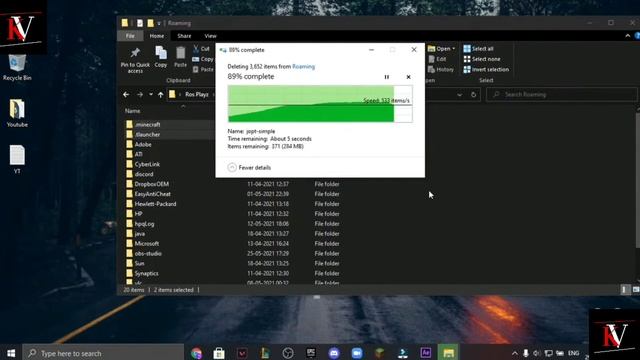Click Pin to Quick access
This screenshot has height=360, width=640.
[x=135, y=60]
